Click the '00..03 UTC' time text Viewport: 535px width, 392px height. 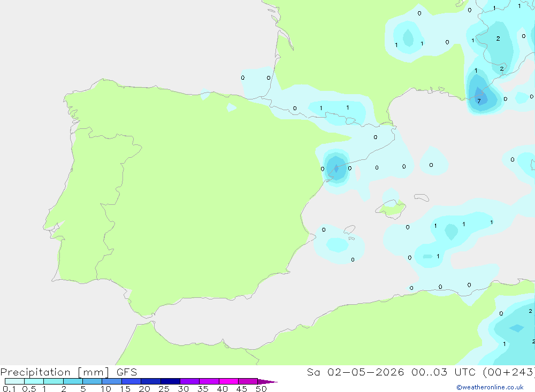tap(443, 372)
